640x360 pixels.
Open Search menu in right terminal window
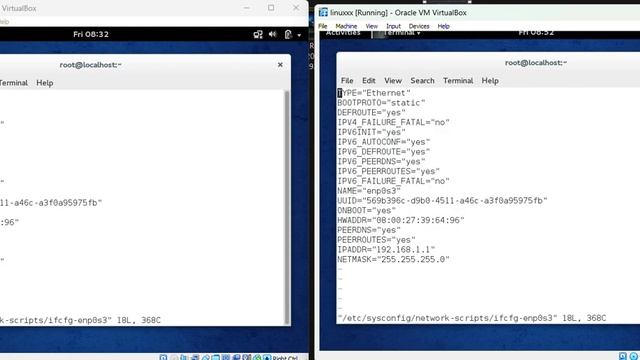click(x=422, y=81)
